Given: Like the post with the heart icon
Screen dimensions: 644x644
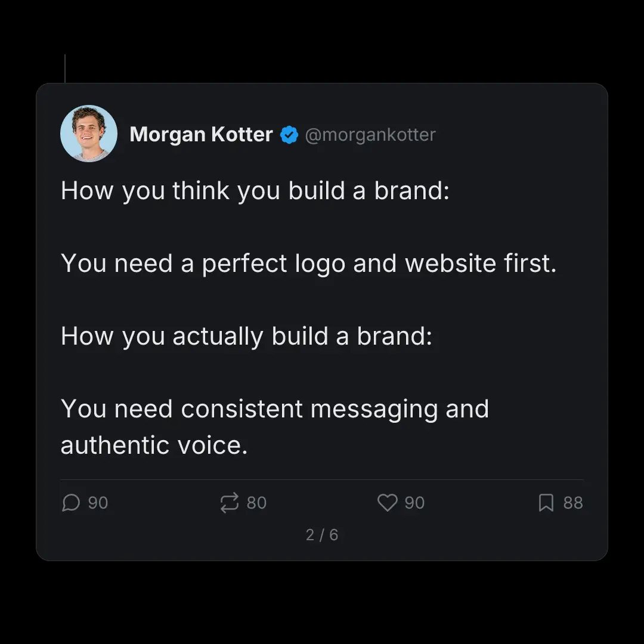Looking at the screenshot, I should pos(387,503).
